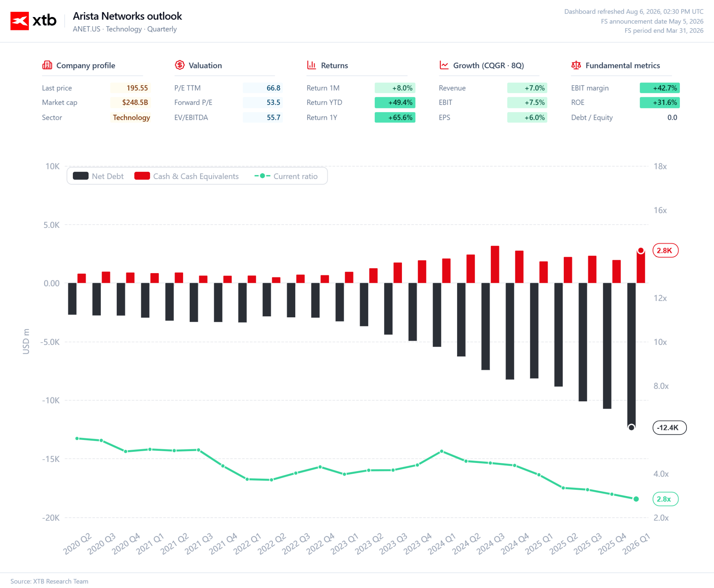
Task: Click ROE value +31.6%
Action: 660,102
